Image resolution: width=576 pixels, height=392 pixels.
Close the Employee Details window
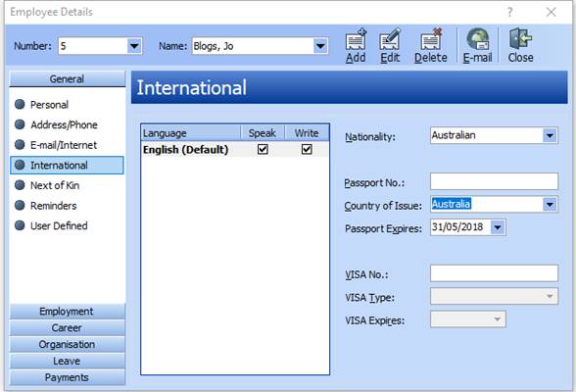click(551, 12)
